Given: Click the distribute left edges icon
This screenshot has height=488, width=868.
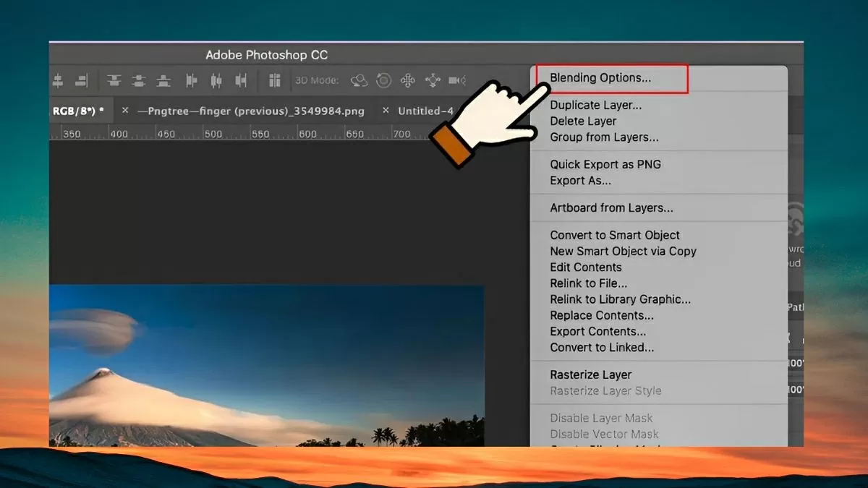Looking at the screenshot, I should 191,80.
